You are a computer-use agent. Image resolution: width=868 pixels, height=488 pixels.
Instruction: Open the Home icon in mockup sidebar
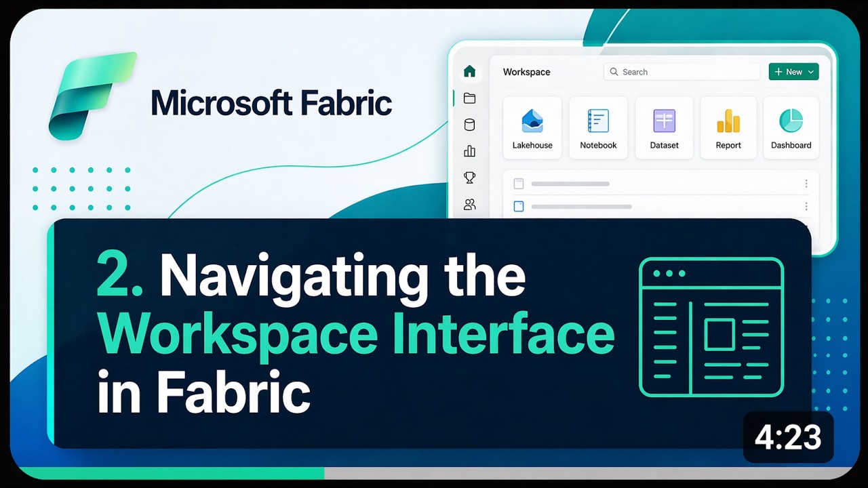(x=469, y=71)
